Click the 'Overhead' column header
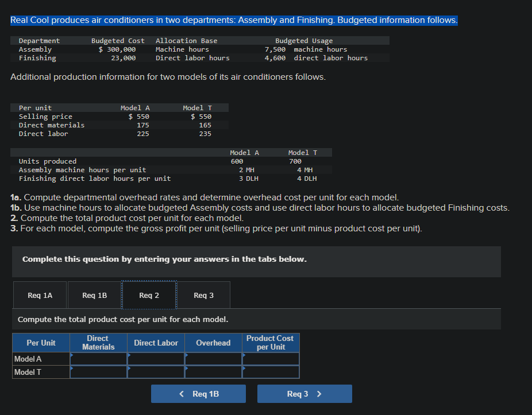This screenshot has width=532, height=415. [x=213, y=343]
